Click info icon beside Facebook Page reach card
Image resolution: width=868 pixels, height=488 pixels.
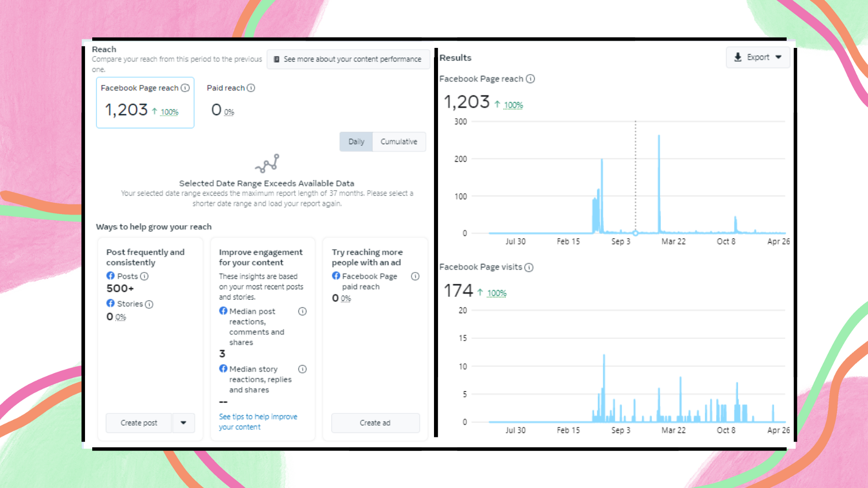[x=185, y=88]
